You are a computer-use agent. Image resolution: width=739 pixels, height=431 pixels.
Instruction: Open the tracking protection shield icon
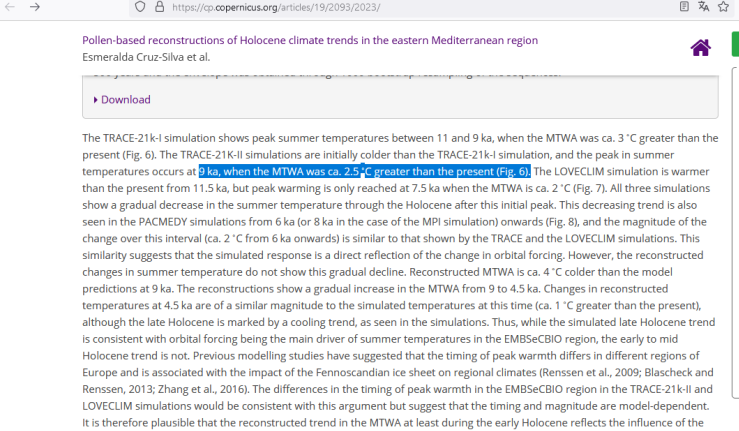point(140,7)
